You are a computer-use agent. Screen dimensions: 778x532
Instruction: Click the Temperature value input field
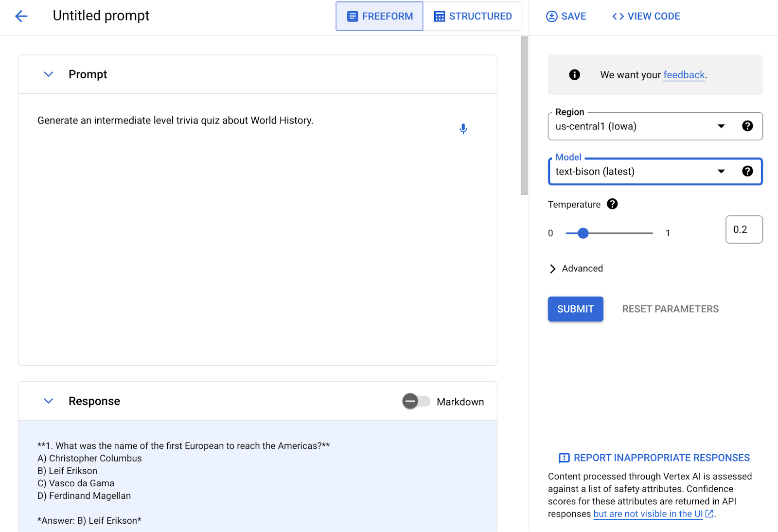(x=743, y=230)
